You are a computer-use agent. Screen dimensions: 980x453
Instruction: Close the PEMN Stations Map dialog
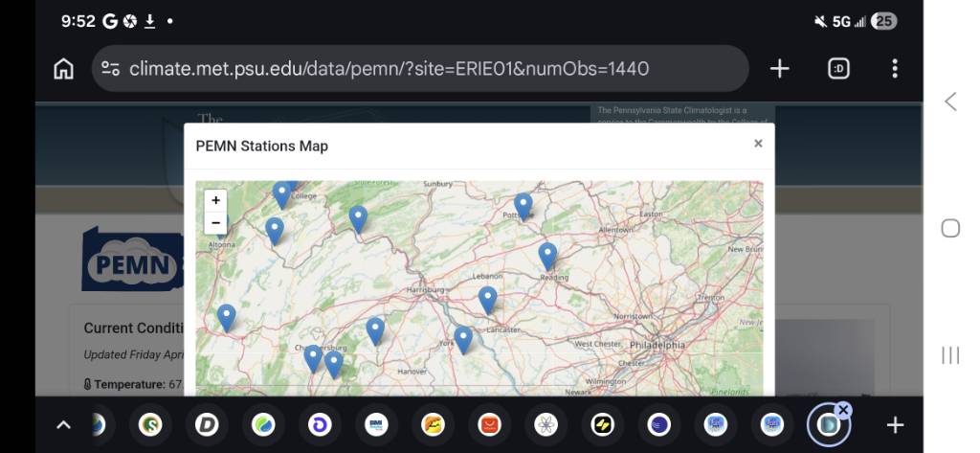(x=758, y=144)
